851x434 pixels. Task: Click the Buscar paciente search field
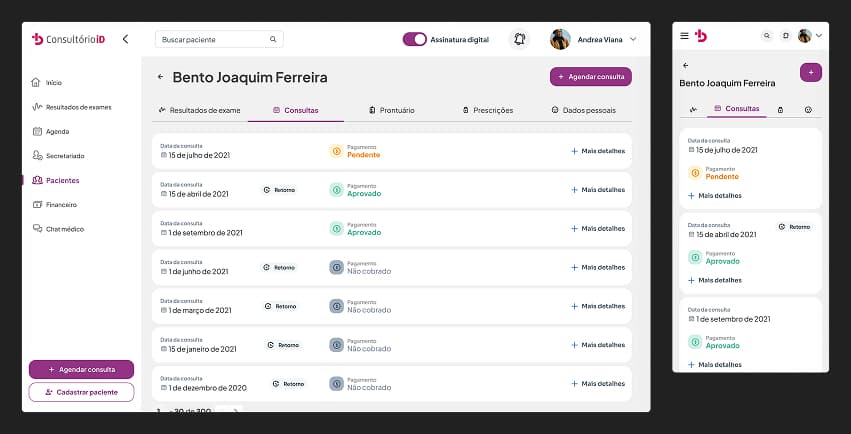click(x=213, y=40)
